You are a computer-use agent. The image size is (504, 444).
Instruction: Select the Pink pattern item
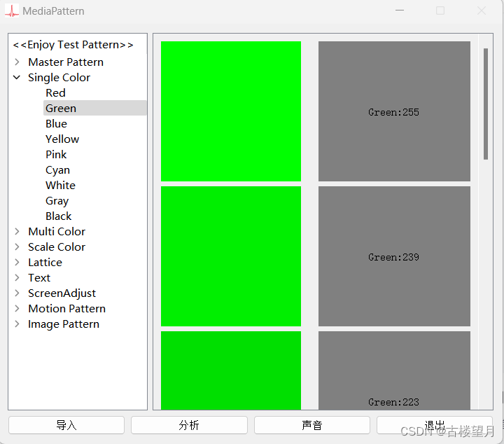pos(56,155)
